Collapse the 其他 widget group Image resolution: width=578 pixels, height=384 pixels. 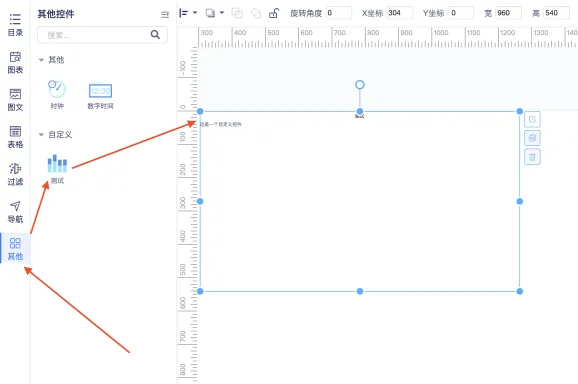[41, 60]
